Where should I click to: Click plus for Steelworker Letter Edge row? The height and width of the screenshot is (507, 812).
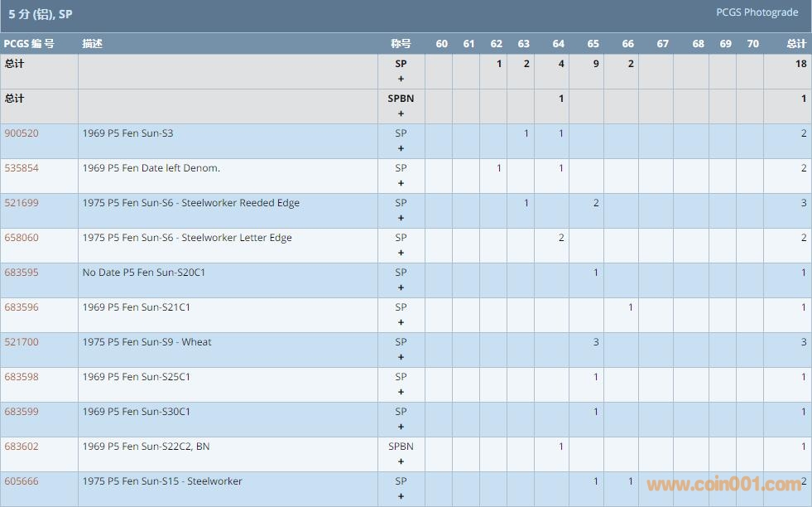(401, 254)
